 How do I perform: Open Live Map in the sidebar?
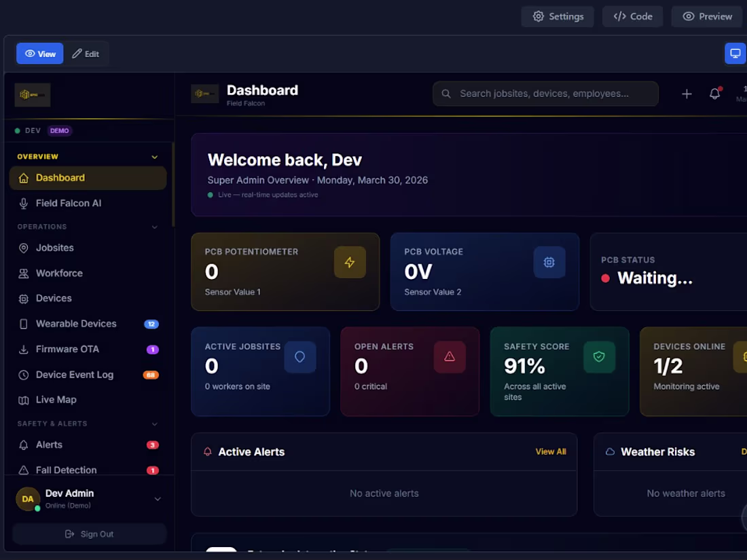[88, 400]
